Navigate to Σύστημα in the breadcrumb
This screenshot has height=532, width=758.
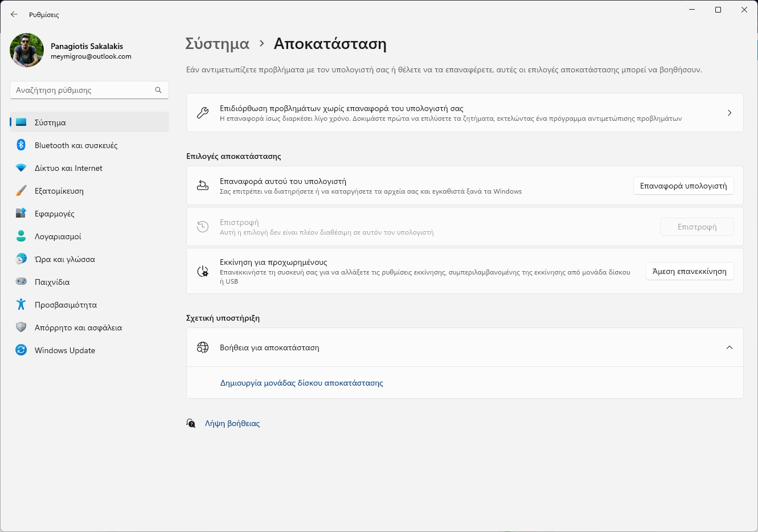218,44
